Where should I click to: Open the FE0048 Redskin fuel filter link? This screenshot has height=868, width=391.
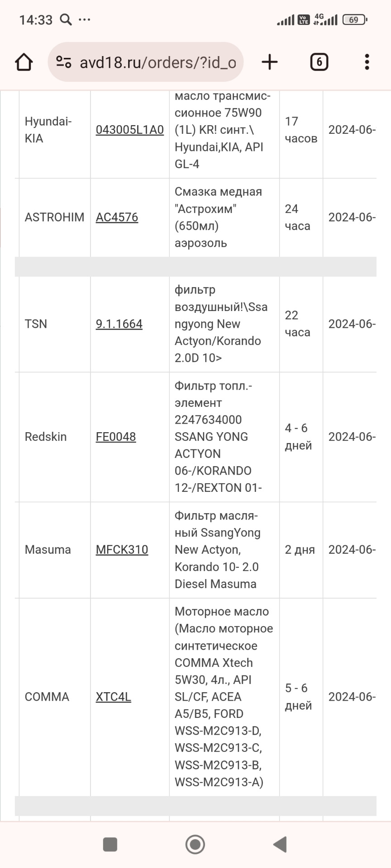[116, 437]
